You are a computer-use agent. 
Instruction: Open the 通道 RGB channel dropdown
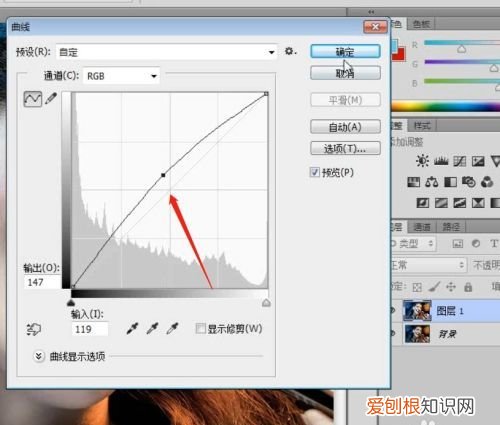coord(121,76)
